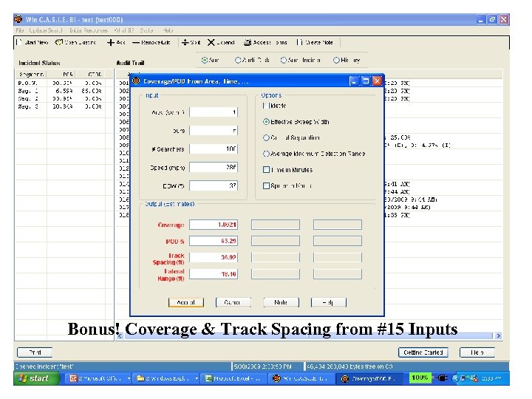Select the Audit Trail radio button

(238, 60)
